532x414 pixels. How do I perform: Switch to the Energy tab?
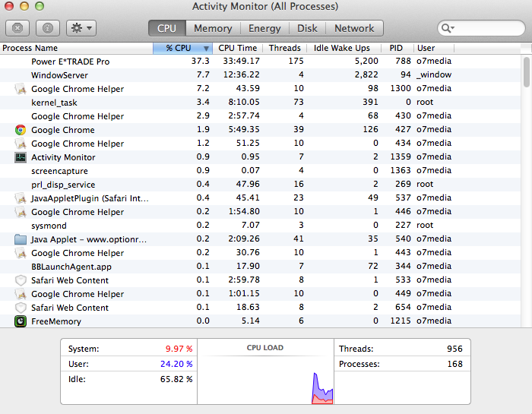point(264,28)
